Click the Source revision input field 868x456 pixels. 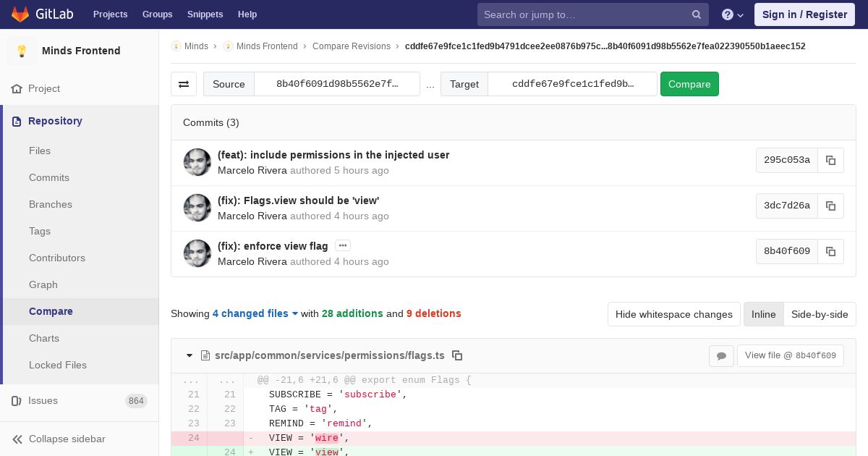click(x=337, y=84)
